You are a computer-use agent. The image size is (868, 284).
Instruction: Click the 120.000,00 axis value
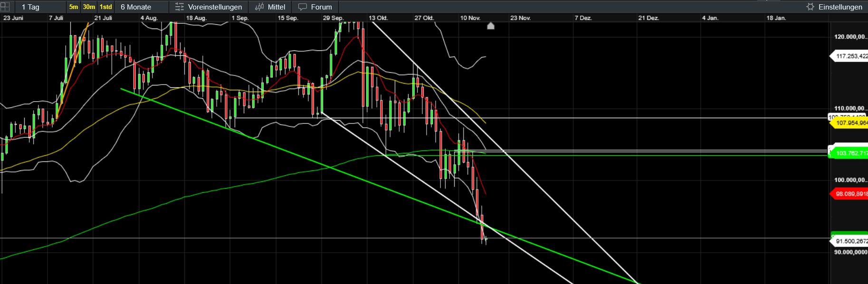tap(850, 37)
